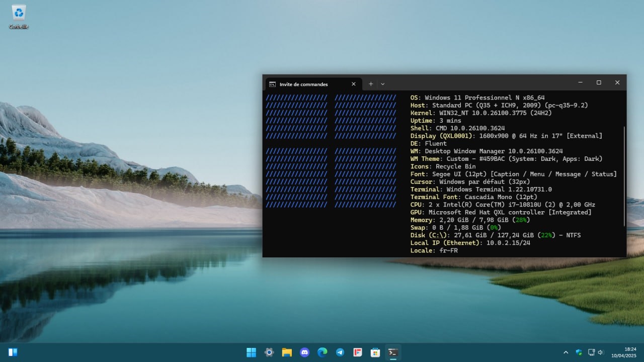Click the terminal vertical scrollbar
Image resolution: width=644 pixels, height=362 pixels.
[624, 176]
